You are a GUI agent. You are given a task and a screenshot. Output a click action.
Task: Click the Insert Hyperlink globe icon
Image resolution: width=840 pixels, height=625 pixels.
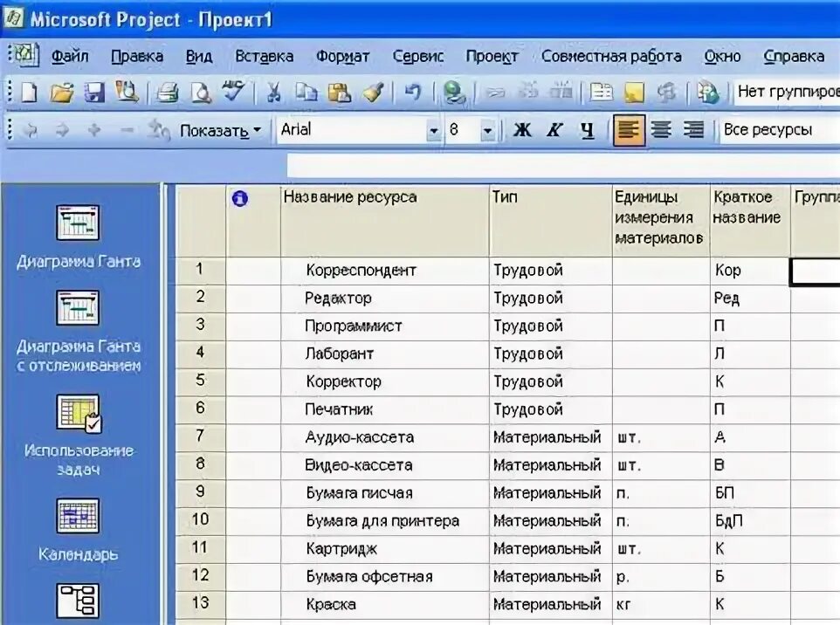[x=454, y=93]
